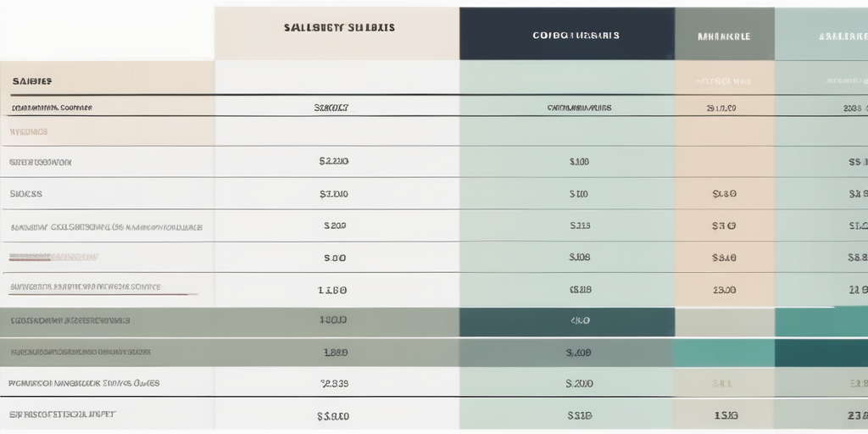Viewport: 868px width, 434px height.
Task: Select the "$.2.9.39" value cell
Action: click(335, 383)
